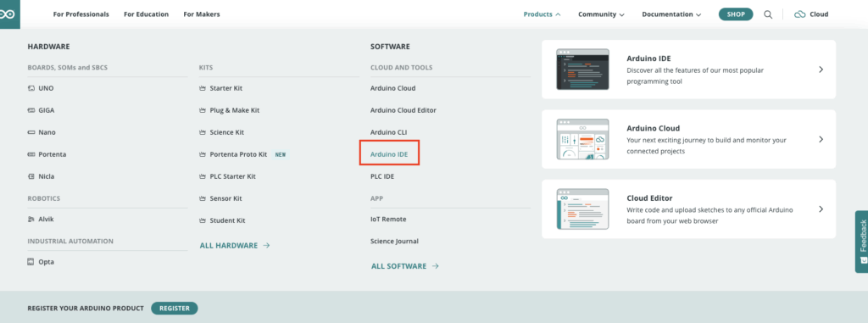Open the Feedback side tab

tap(861, 242)
